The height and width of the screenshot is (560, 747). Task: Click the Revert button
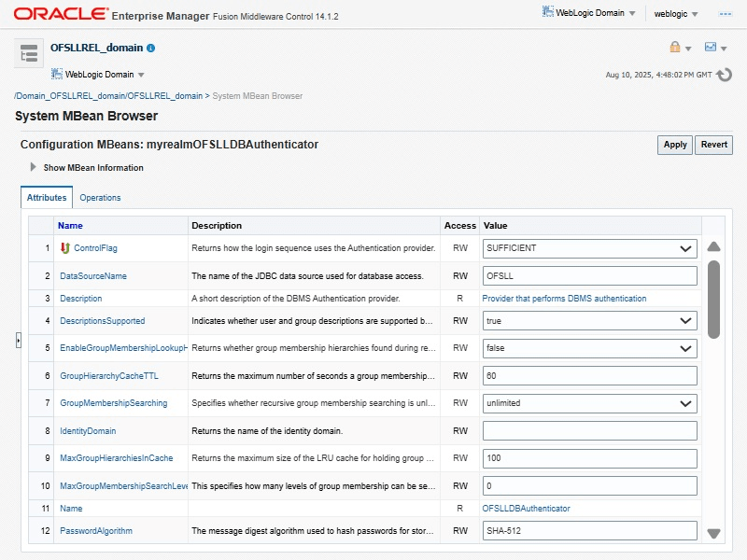click(713, 145)
